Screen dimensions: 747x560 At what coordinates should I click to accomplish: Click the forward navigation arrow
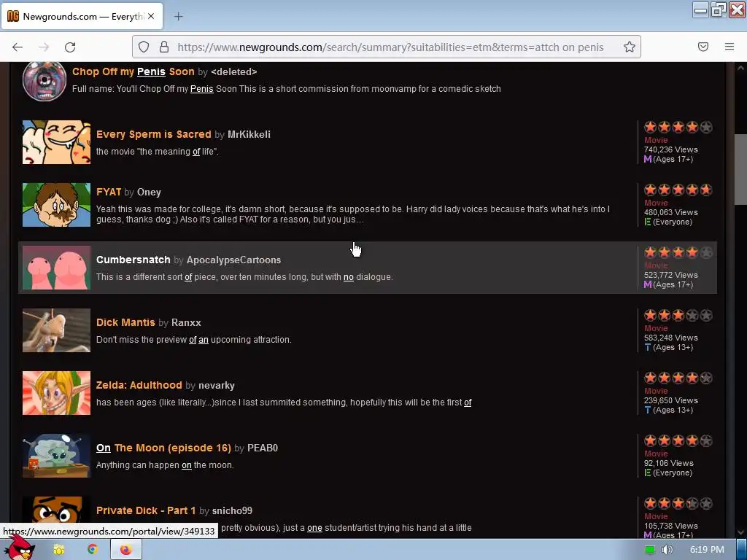click(44, 47)
